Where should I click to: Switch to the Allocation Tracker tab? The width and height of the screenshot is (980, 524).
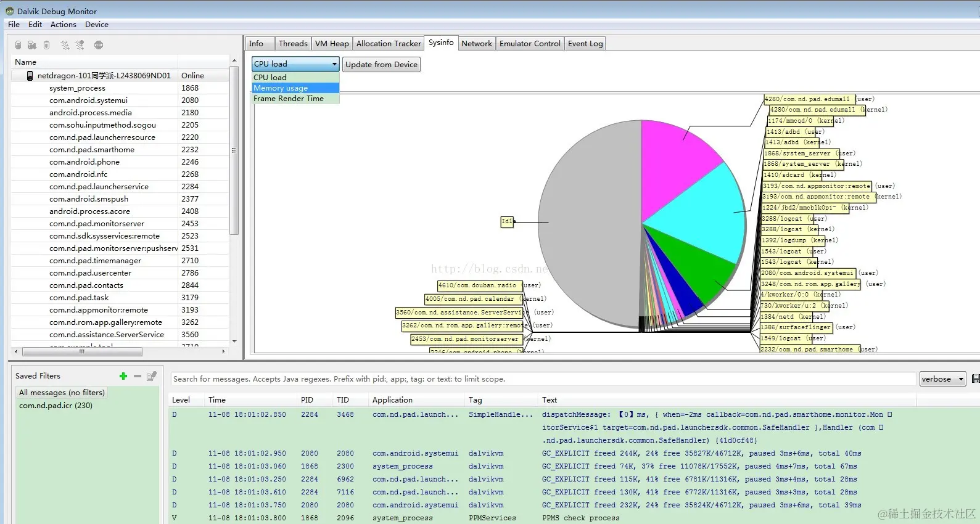click(x=389, y=44)
